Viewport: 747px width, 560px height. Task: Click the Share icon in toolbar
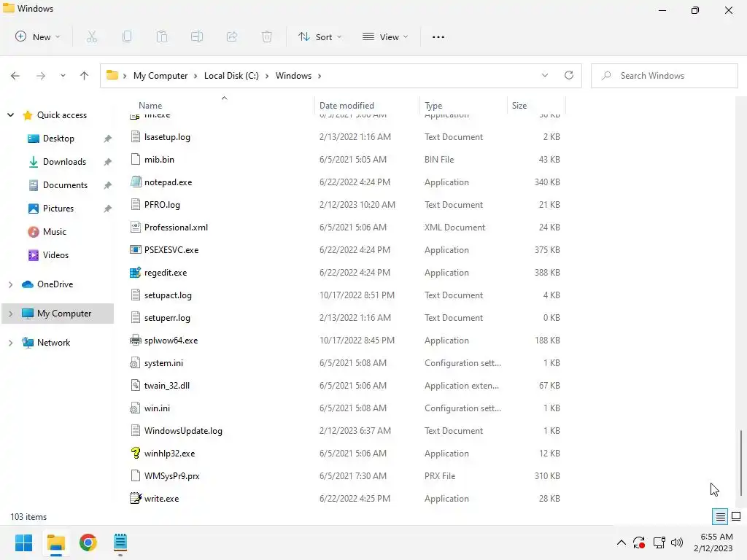[x=232, y=36]
